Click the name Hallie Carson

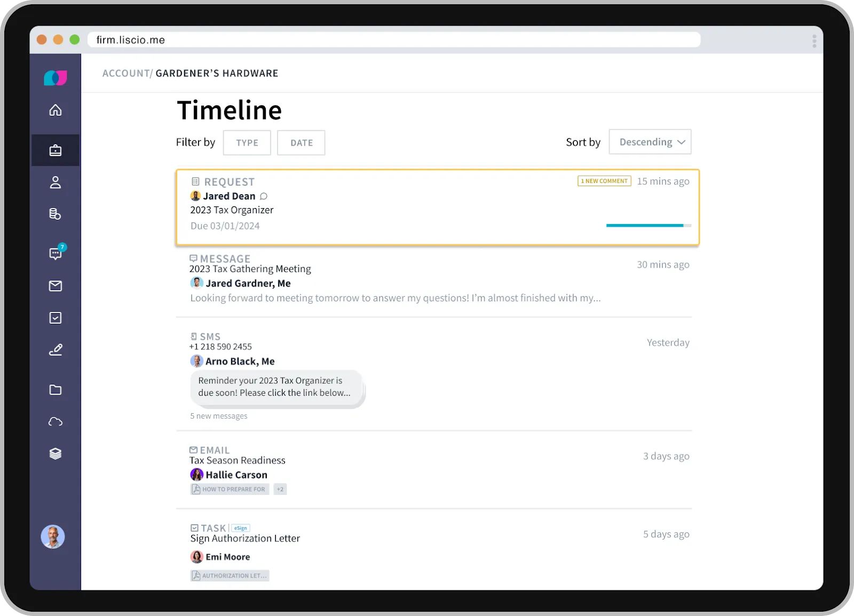pyautogui.click(x=236, y=475)
